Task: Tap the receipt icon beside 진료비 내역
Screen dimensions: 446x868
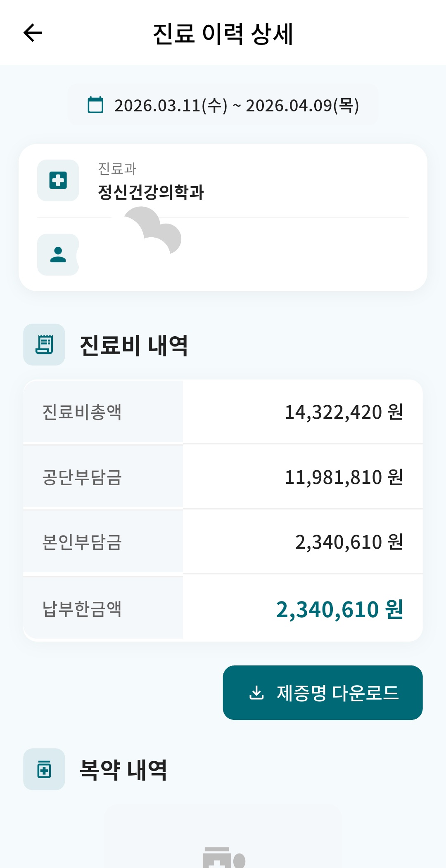Action: [x=44, y=344]
